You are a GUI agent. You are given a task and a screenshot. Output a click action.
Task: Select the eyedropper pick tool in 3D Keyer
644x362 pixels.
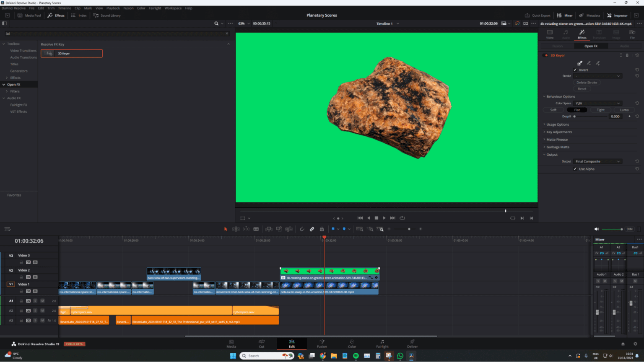[x=580, y=63]
